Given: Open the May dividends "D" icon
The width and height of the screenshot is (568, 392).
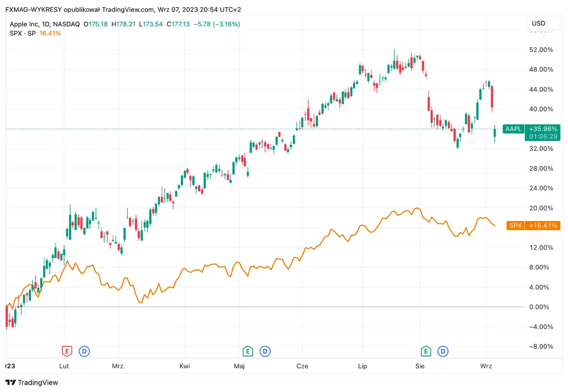Looking at the screenshot, I should coord(265,351).
